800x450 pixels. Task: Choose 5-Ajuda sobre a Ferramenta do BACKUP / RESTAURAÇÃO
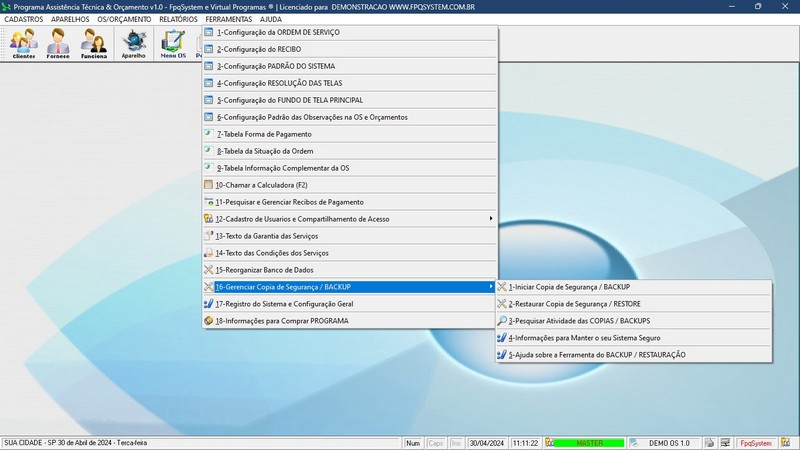coord(634,355)
